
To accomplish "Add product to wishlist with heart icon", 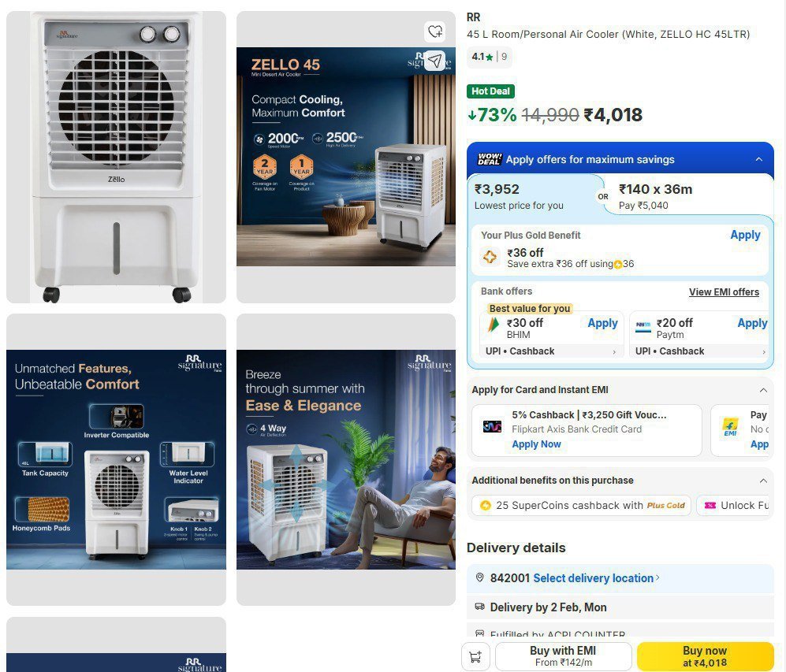I will point(434,32).
